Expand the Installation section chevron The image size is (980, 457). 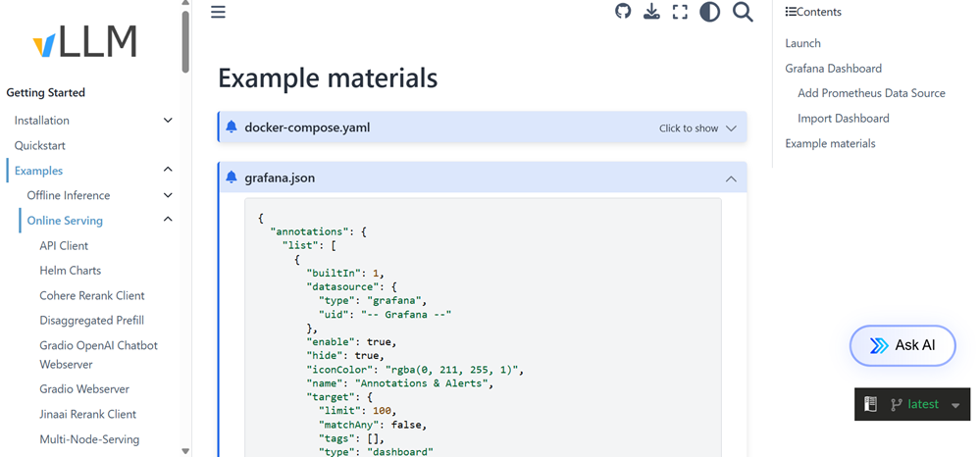pos(168,121)
